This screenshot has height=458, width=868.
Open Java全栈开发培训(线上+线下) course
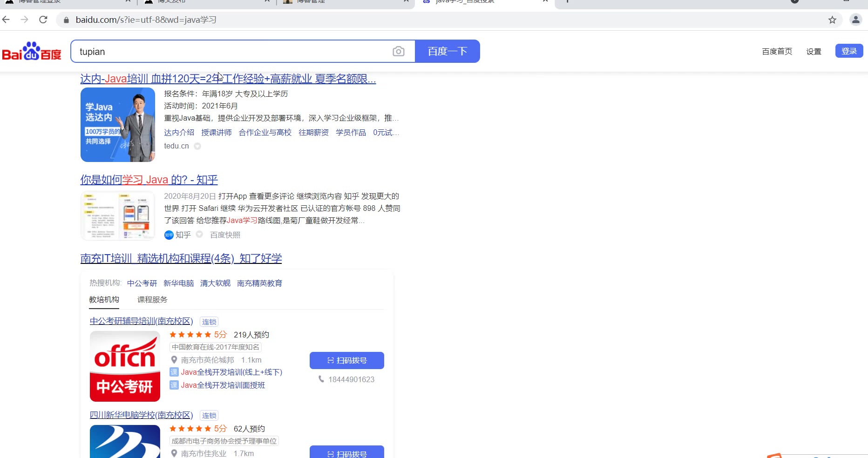pyautogui.click(x=231, y=372)
